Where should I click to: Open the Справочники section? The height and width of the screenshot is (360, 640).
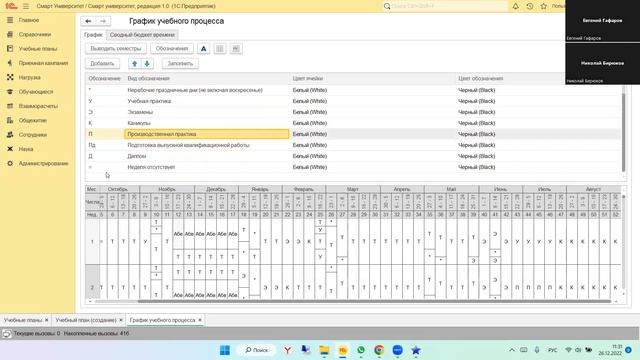[35, 34]
